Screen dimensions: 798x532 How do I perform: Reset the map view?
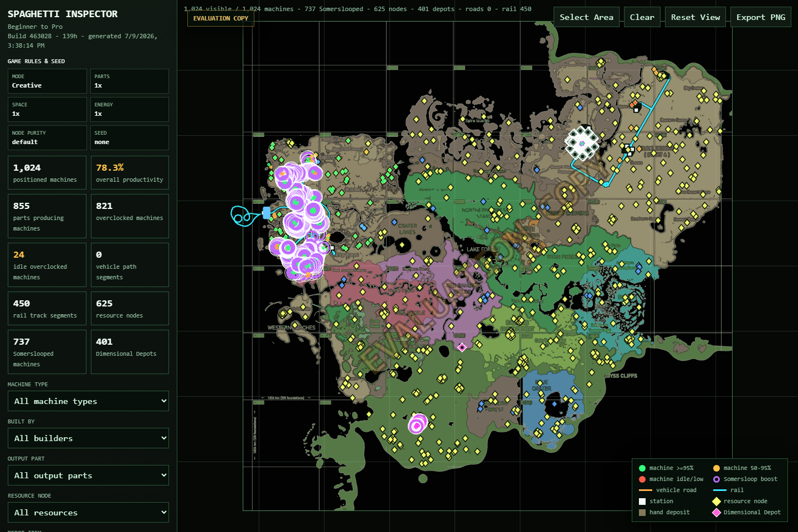[x=695, y=17]
